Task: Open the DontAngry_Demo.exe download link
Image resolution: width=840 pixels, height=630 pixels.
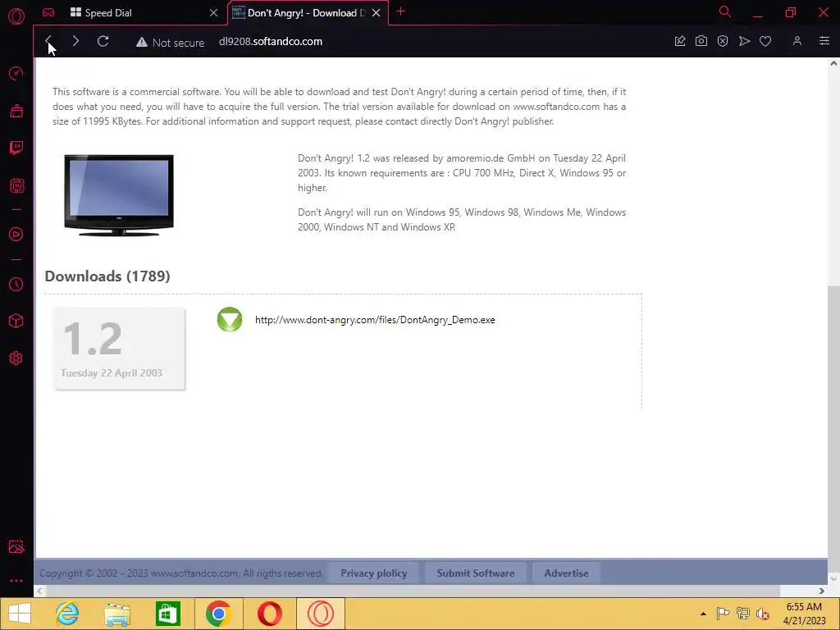Action: click(x=375, y=320)
